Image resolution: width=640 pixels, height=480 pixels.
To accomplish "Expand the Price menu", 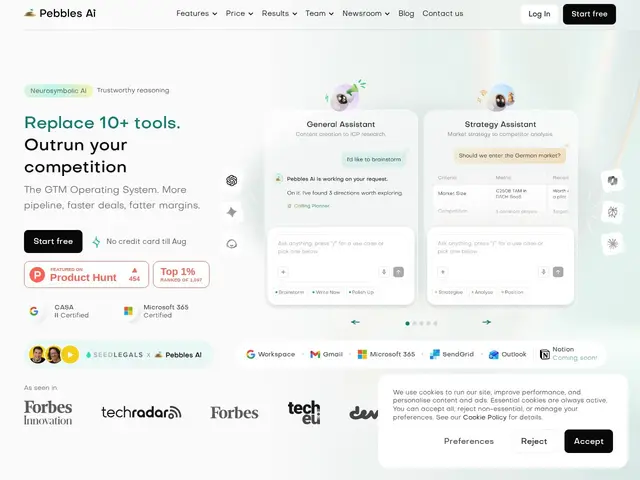I will 239,13.
